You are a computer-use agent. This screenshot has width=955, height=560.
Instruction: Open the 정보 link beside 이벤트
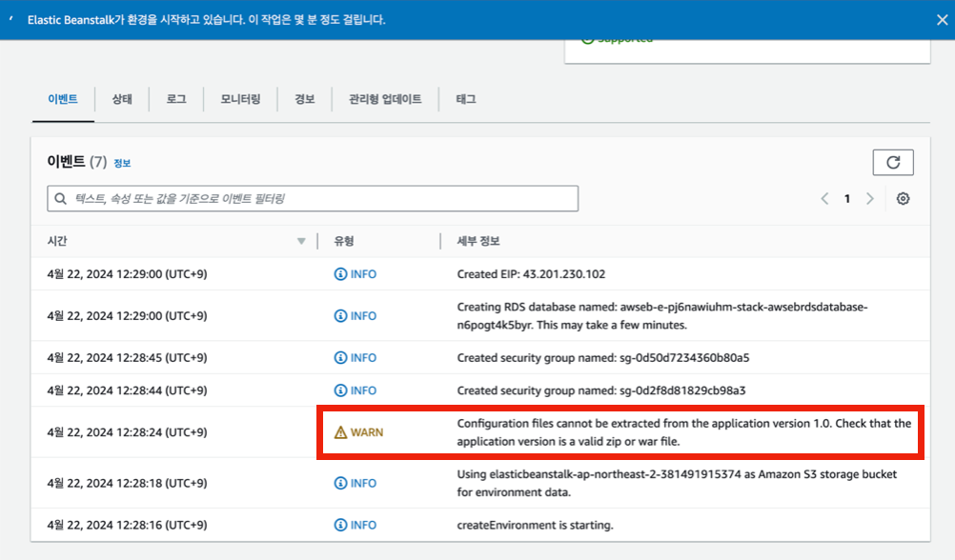point(122,163)
